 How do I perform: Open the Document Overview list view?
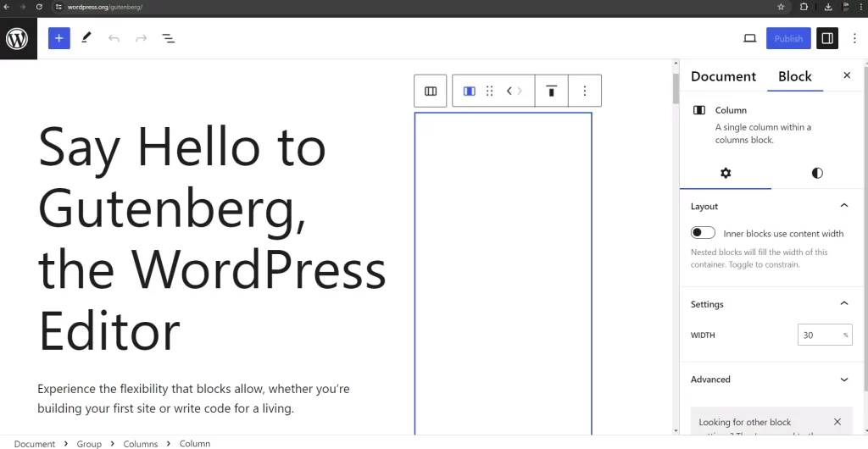(169, 38)
